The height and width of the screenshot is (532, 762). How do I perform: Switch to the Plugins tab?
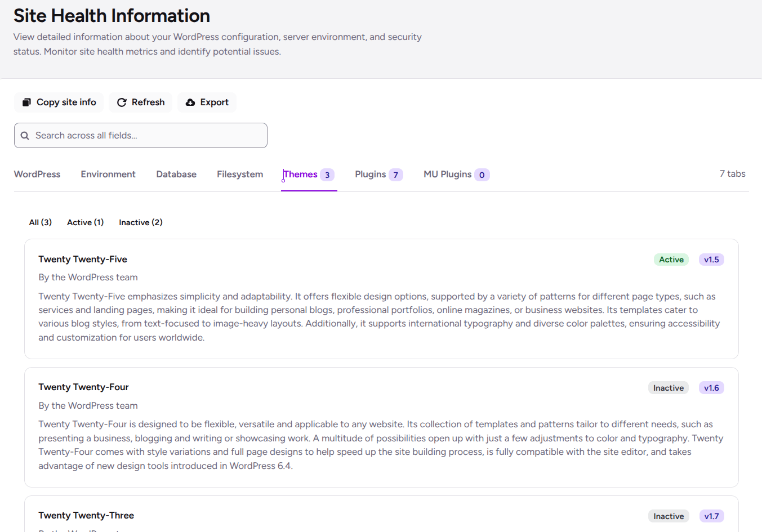(379, 175)
